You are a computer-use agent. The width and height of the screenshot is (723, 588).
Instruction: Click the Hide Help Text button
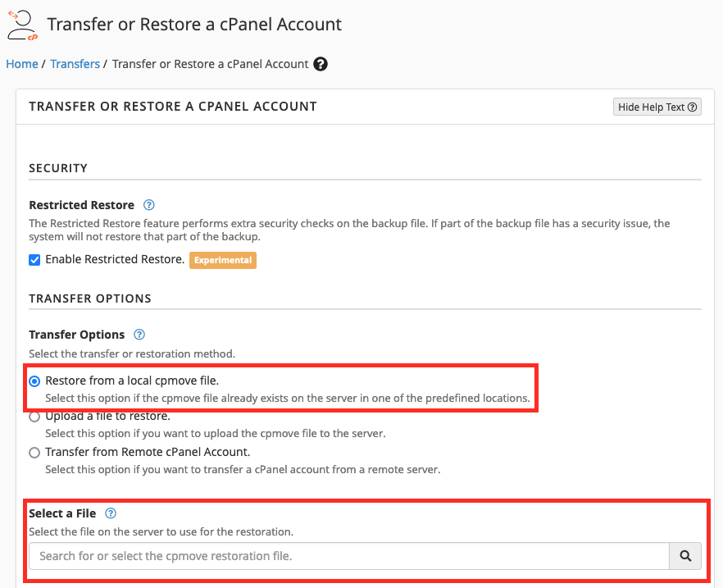(657, 107)
